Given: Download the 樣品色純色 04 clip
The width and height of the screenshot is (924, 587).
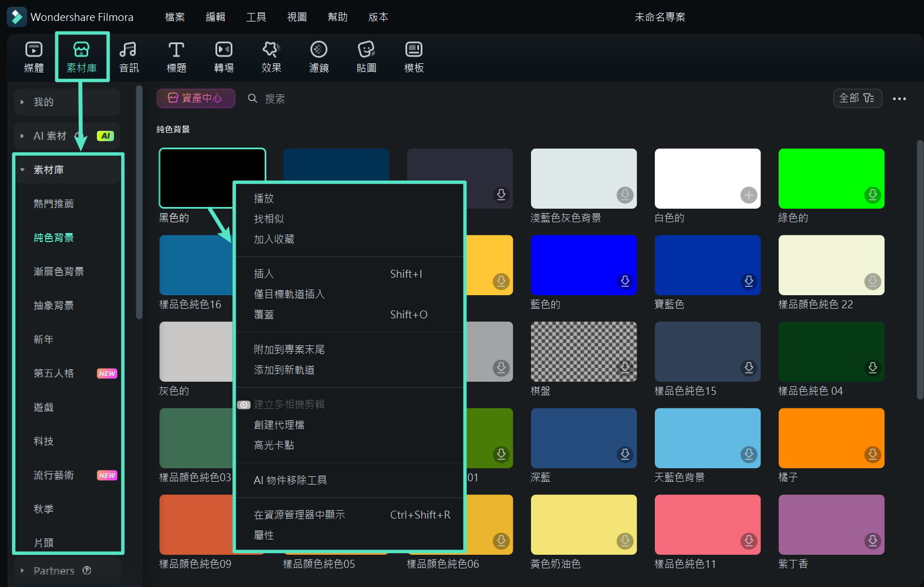Looking at the screenshot, I should tap(873, 368).
